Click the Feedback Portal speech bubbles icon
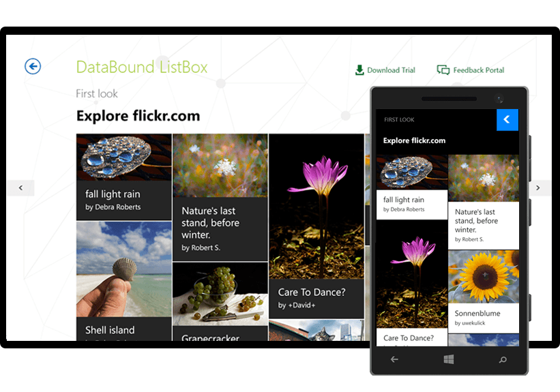Image resolution: width=560 pixels, height=392 pixels. click(x=443, y=70)
